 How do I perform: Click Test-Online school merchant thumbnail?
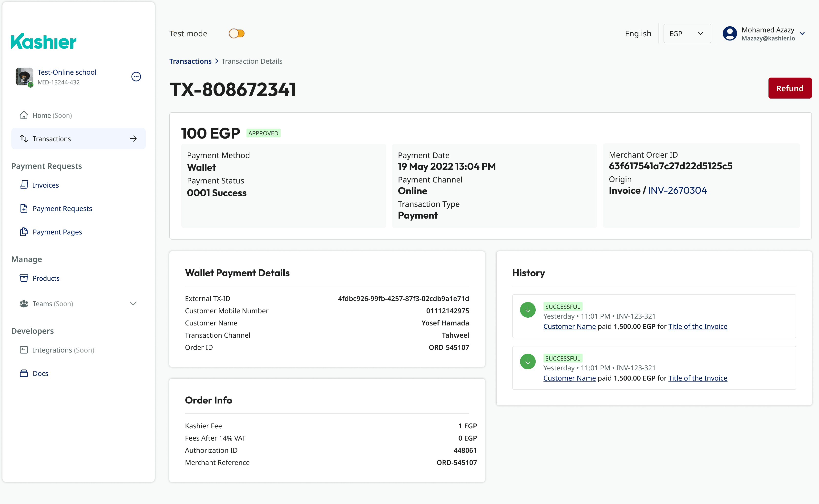(24, 77)
